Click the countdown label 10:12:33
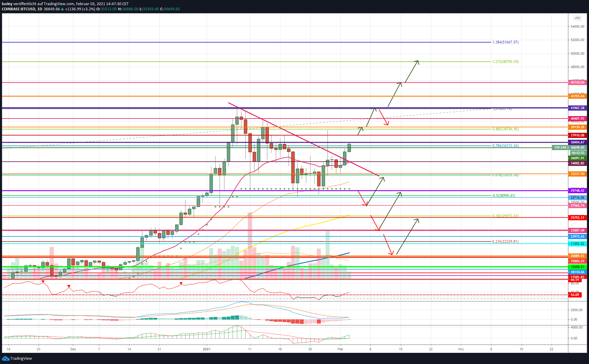 coord(577,153)
